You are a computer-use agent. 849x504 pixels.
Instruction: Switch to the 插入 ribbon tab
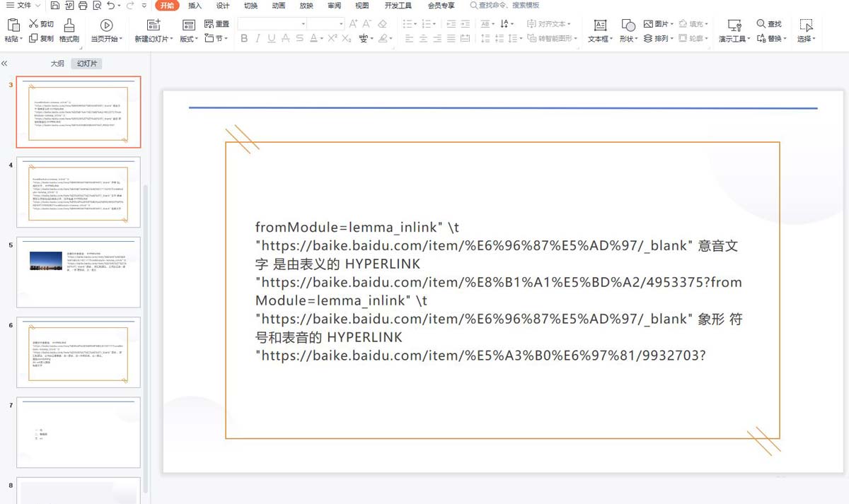coord(195,6)
